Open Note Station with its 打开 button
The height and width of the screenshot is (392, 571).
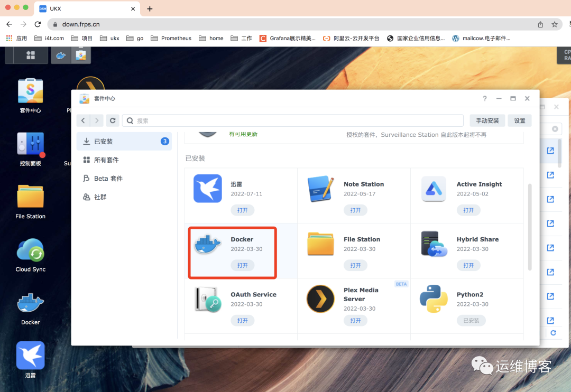pos(355,210)
